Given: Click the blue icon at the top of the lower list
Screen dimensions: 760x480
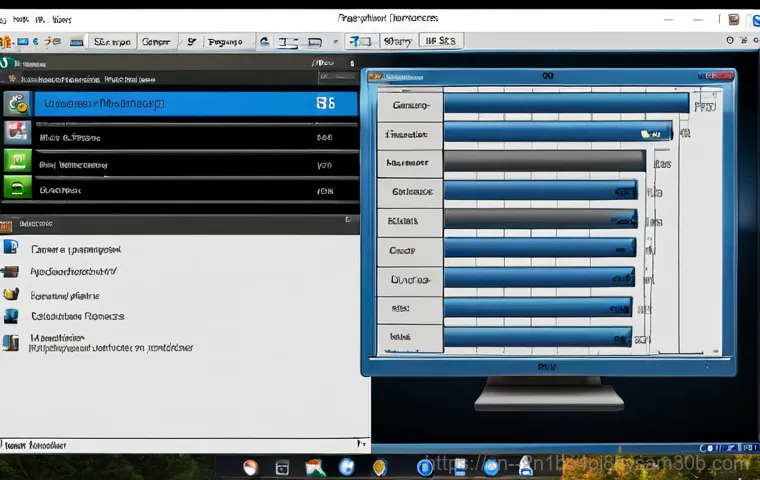Looking at the screenshot, I should [x=11, y=247].
